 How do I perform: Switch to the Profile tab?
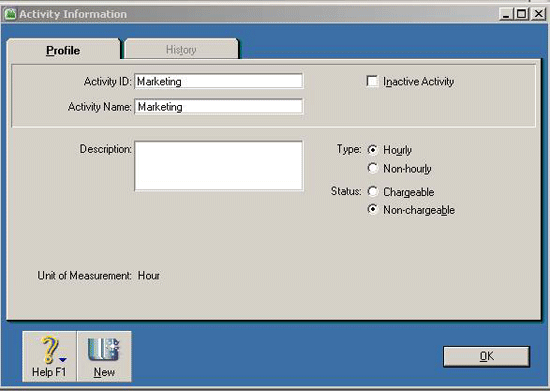tap(63, 49)
